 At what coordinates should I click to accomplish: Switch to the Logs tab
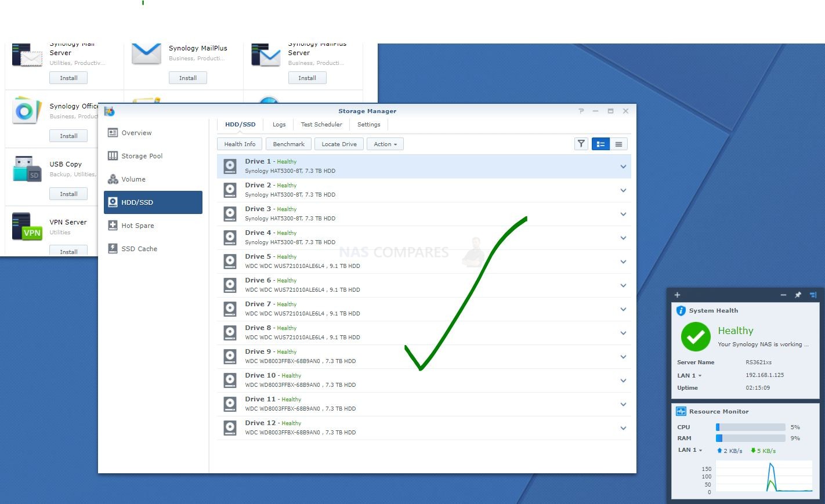[279, 125]
